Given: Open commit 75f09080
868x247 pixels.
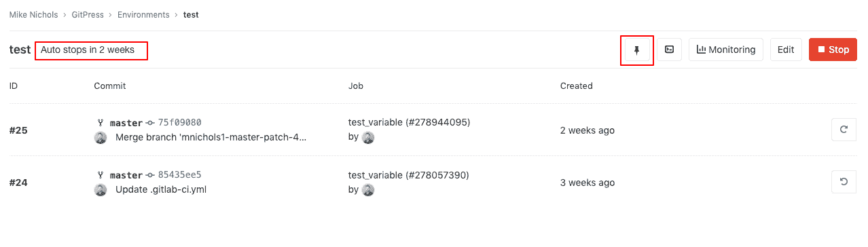Looking at the screenshot, I should click(180, 123).
